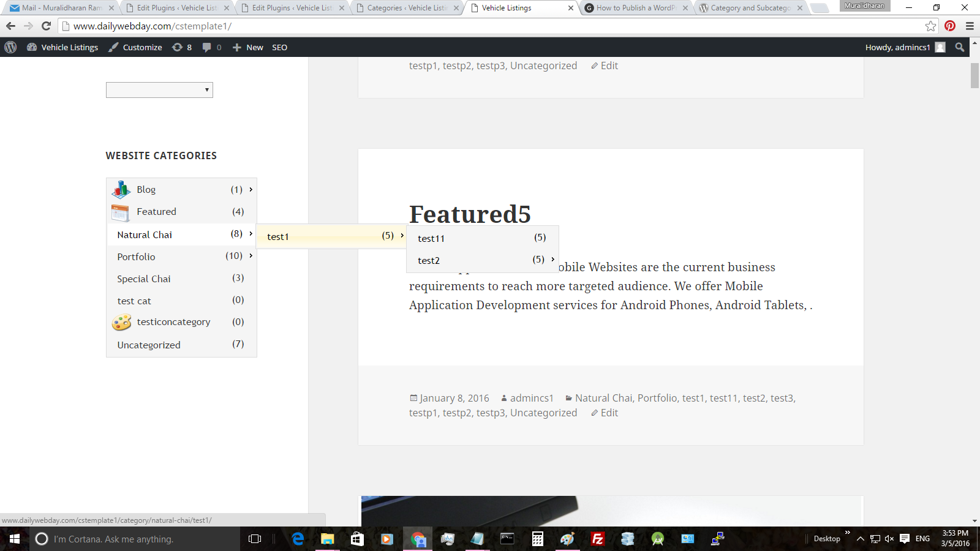Click Customize in the admin bar
Image resolution: width=980 pixels, height=551 pixels.
coord(135,47)
